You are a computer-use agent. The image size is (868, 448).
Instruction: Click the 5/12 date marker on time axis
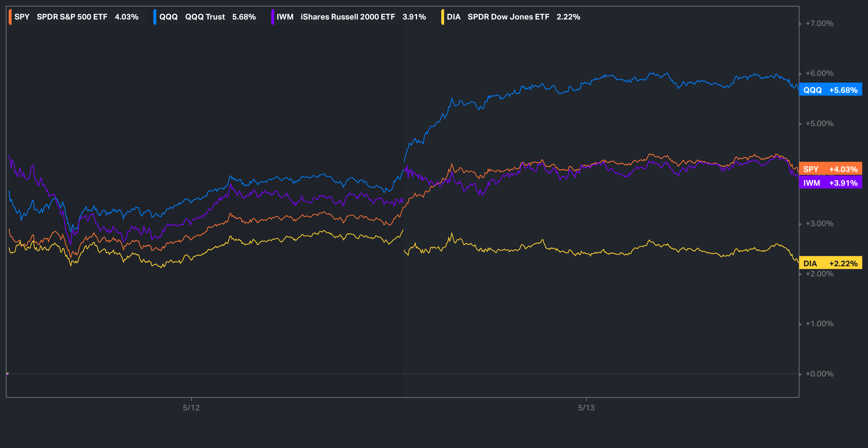pyautogui.click(x=191, y=408)
